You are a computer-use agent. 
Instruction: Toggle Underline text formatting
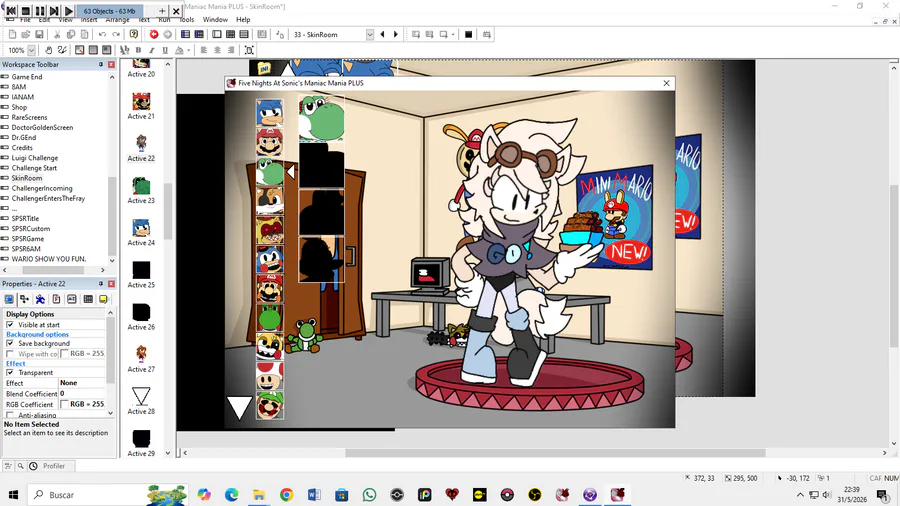[x=165, y=50]
